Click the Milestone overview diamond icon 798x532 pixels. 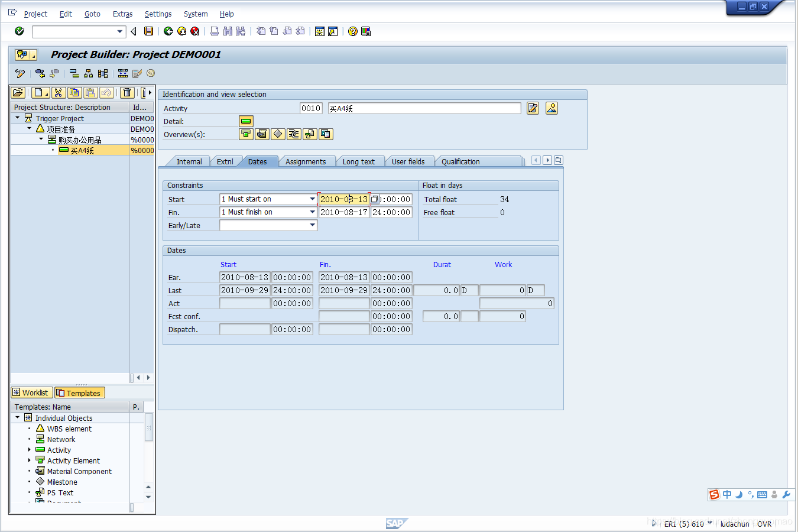click(278, 134)
